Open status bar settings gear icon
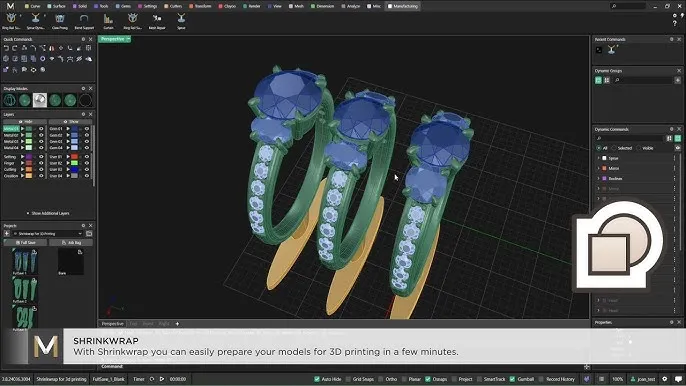Viewport: 686px width, 386px height. point(665,379)
